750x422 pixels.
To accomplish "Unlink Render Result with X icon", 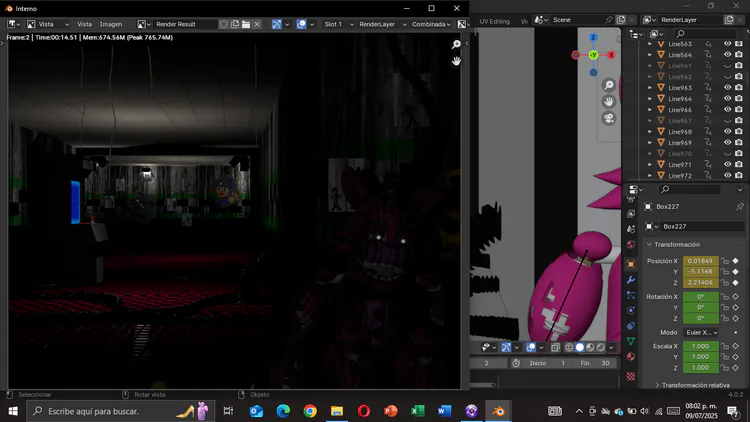I will 257,24.
